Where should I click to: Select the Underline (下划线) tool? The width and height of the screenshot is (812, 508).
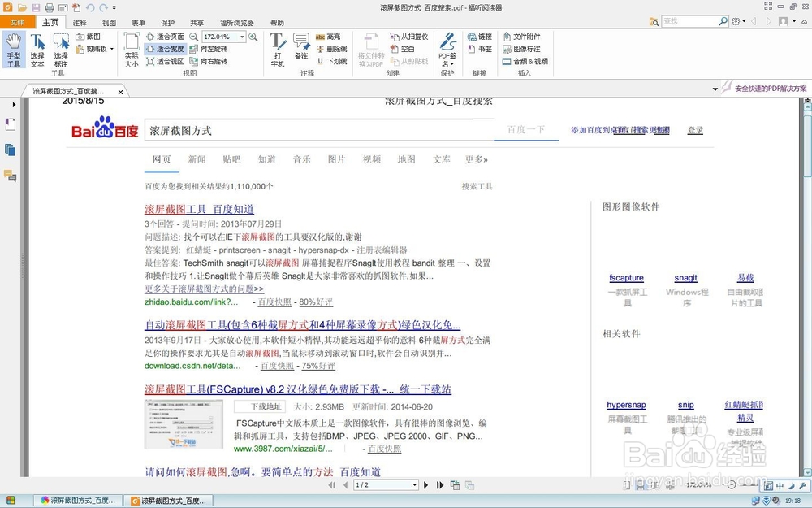pyautogui.click(x=331, y=61)
